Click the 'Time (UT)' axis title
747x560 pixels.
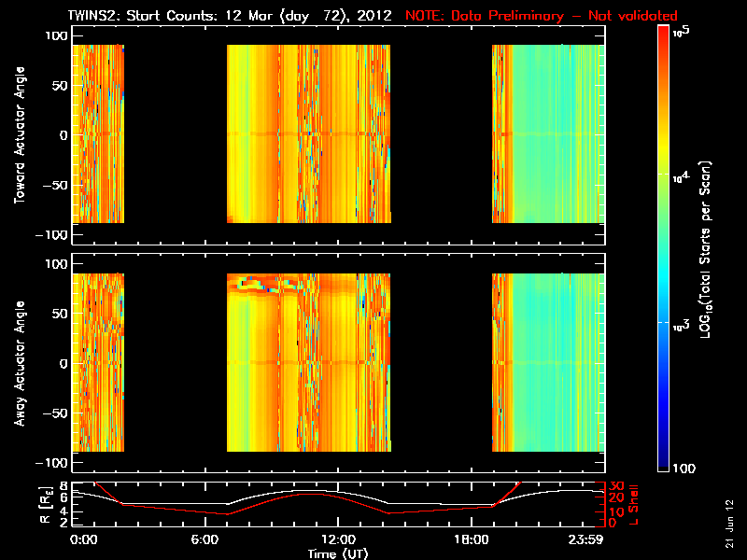(x=337, y=553)
